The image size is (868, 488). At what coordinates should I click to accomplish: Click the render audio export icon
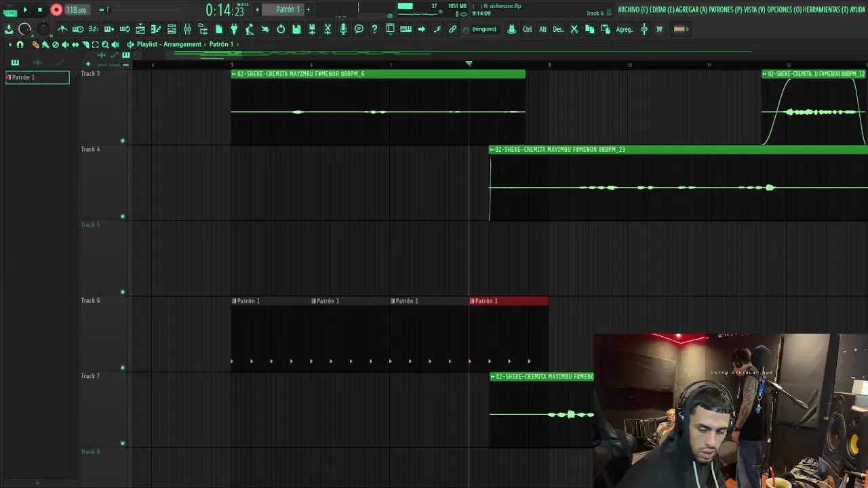coord(312,29)
